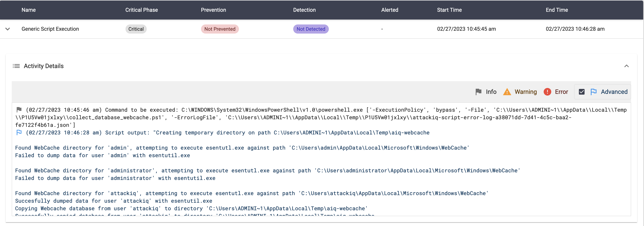
Task: Click the Not Detected status badge
Action: pos(310,29)
